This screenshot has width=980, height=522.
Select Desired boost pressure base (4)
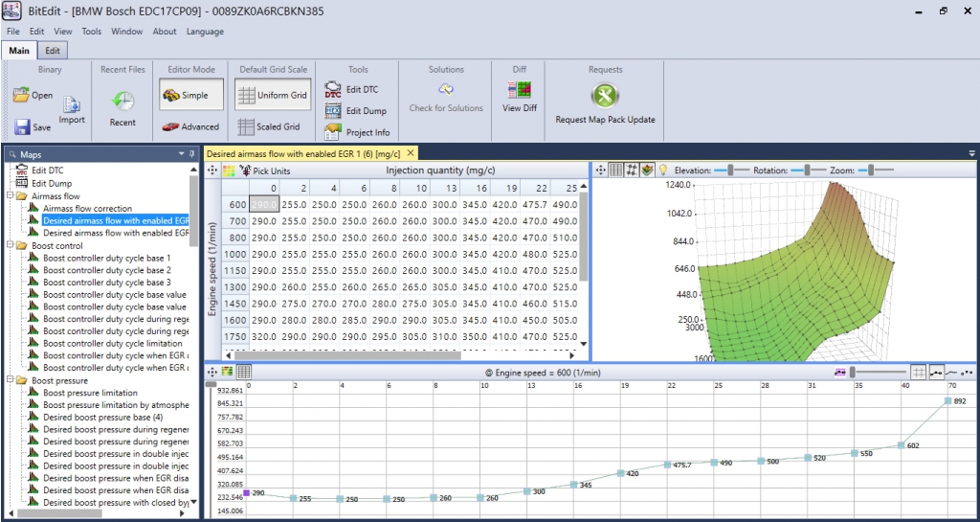coord(103,417)
